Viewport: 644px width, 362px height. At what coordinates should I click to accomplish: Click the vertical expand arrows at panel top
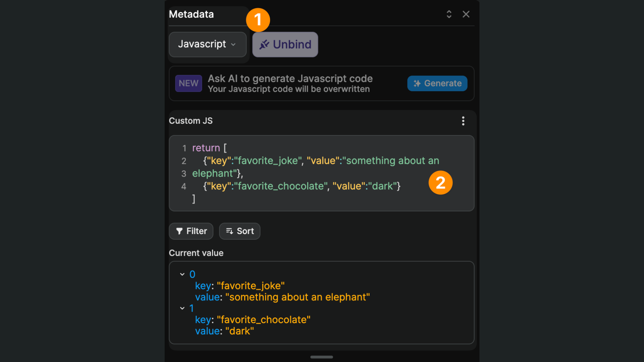pos(449,14)
